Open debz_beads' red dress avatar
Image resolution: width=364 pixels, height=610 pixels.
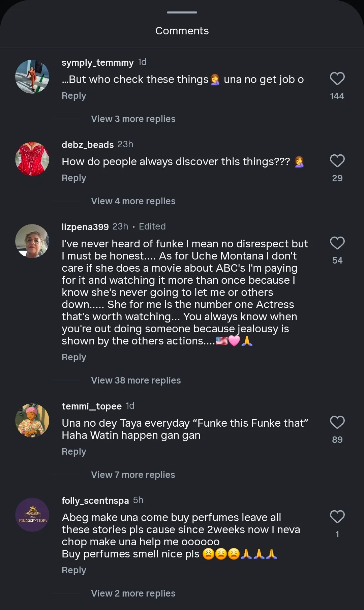point(32,159)
